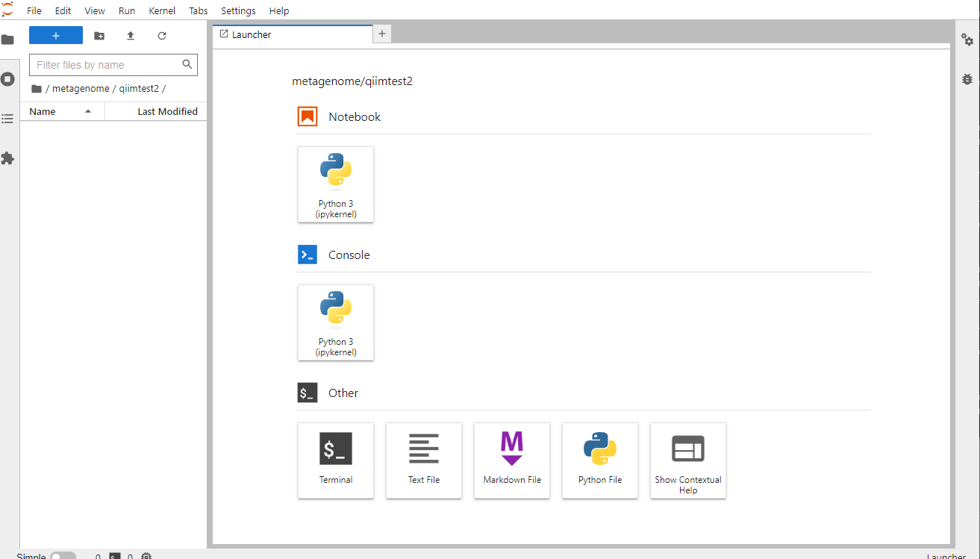Click the search magnifier icon in the filter box
The height and width of the screenshot is (559, 980).
(187, 64)
